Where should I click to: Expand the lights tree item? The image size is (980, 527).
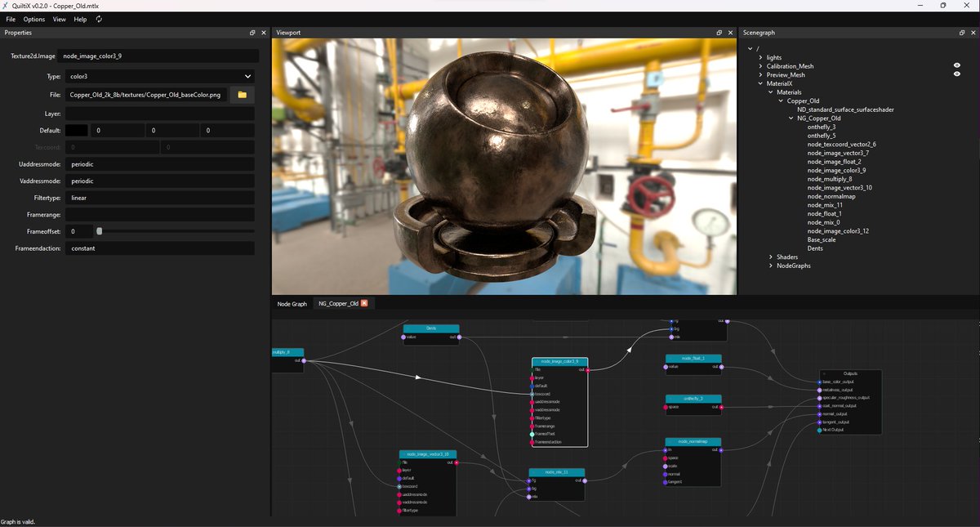[760, 58]
